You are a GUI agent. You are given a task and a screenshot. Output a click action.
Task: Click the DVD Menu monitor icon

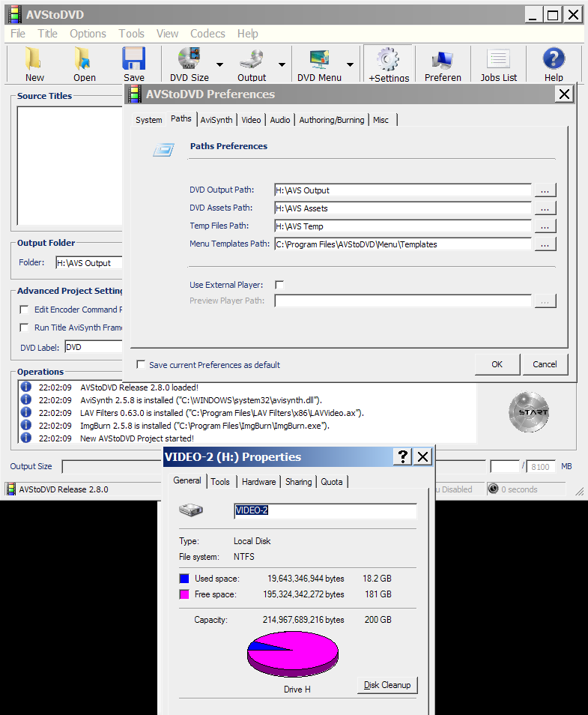click(x=320, y=58)
